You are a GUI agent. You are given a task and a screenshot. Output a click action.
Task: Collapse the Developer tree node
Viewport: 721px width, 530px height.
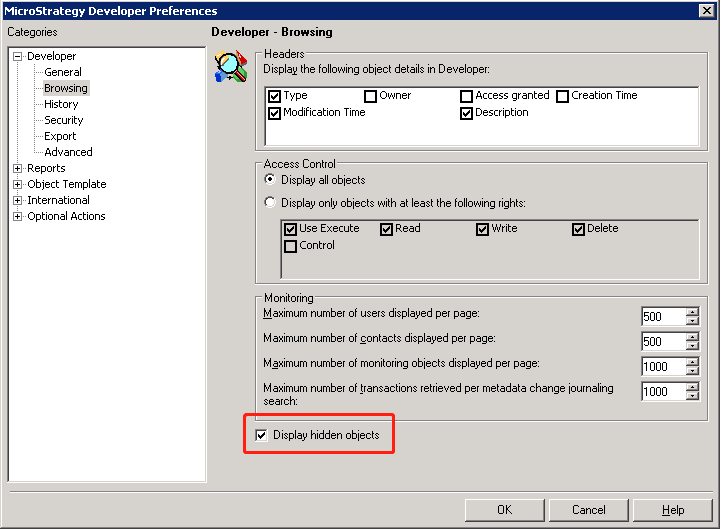click(18, 57)
